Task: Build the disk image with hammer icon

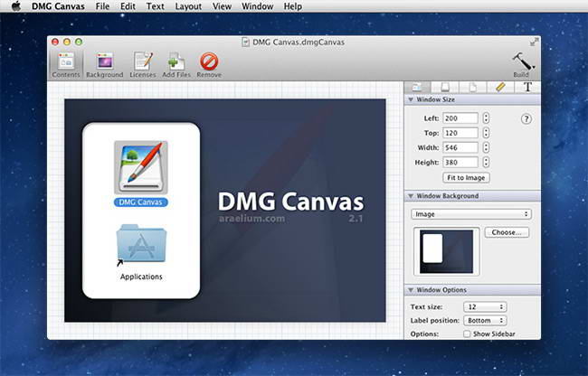Action: pos(521,61)
